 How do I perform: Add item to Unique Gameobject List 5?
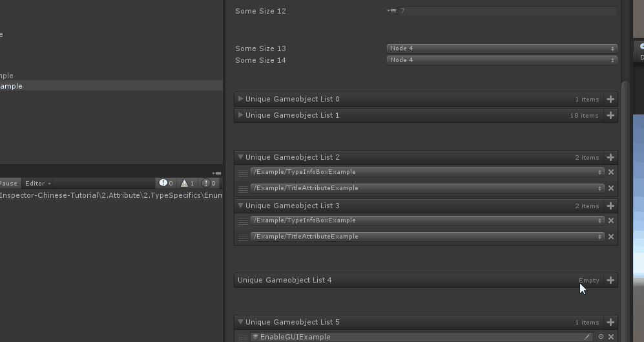point(610,322)
